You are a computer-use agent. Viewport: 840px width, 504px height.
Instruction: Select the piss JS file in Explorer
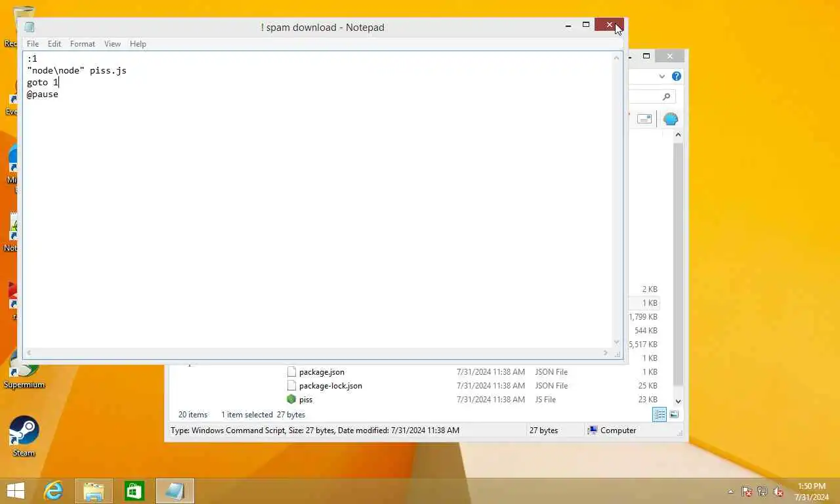pos(306,400)
